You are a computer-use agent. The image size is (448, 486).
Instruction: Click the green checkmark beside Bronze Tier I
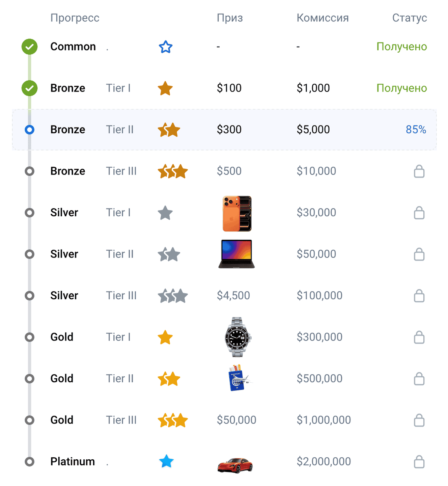click(30, 88)
